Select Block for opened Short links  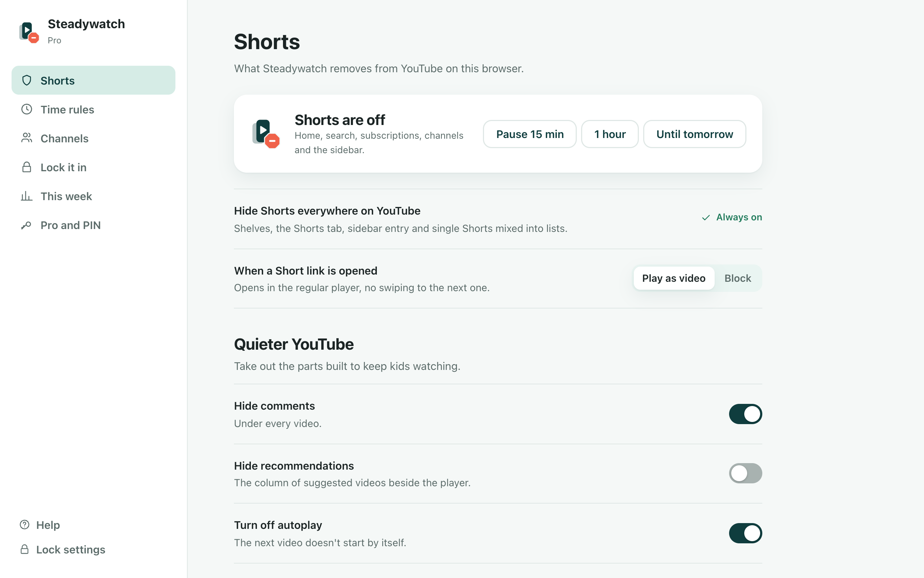738,278
